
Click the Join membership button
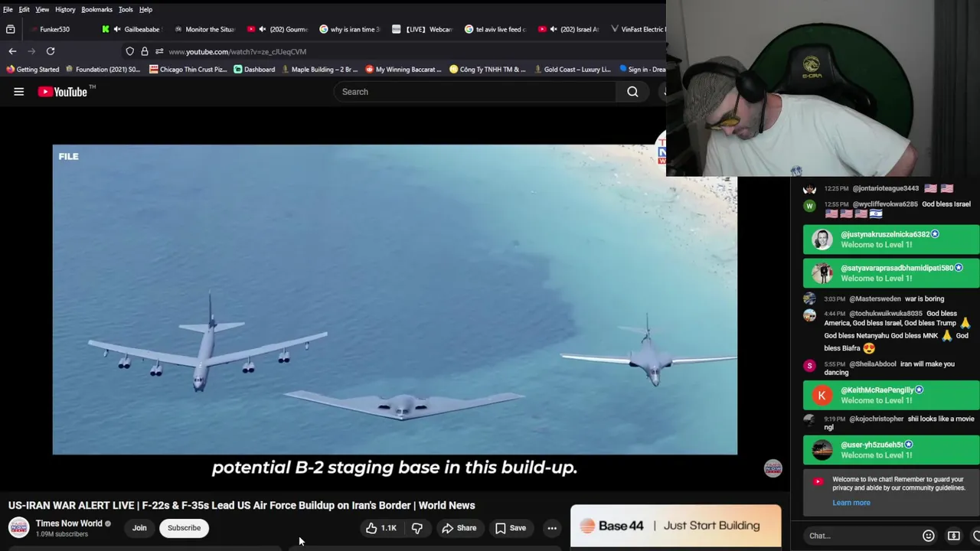(139, 528)
